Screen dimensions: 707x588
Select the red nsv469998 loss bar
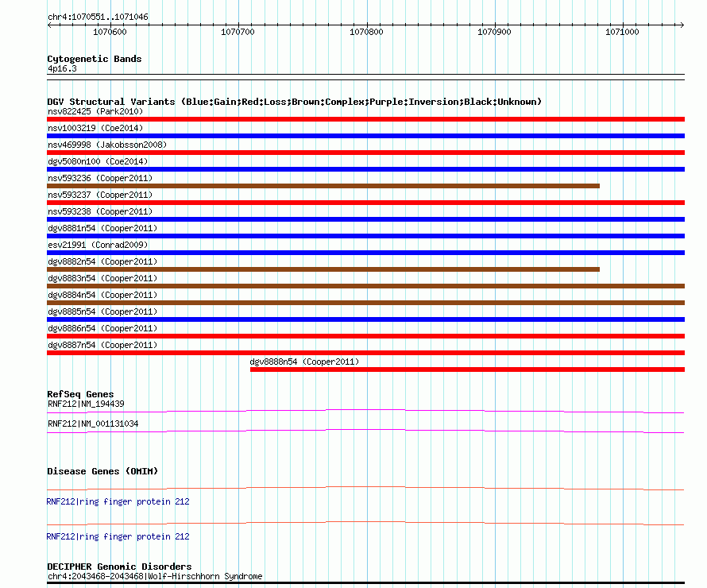365,153
